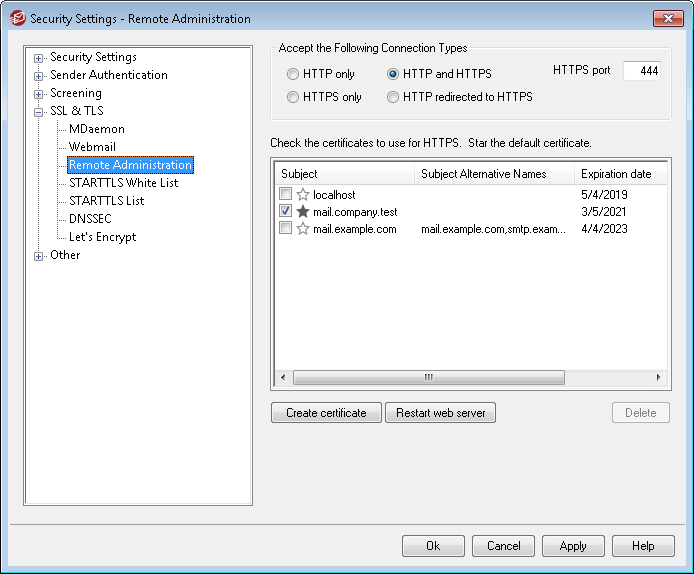Star the localhost certificate as default
The image size is (694, 574).
point(303,195)
